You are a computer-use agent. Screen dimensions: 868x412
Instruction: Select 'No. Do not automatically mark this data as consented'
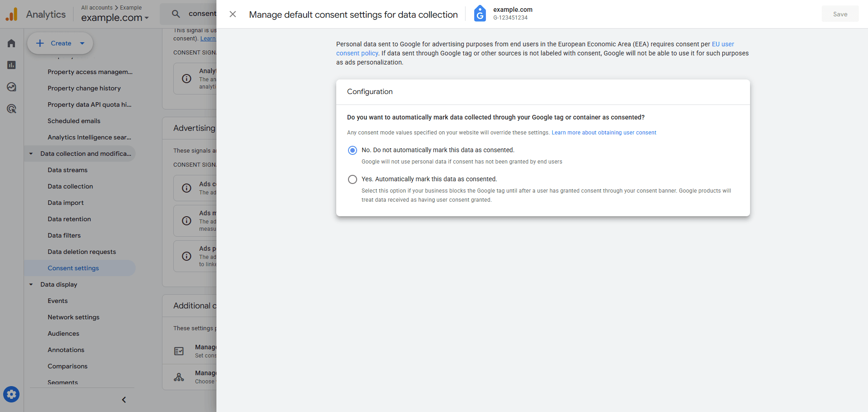tap(353, 150)
